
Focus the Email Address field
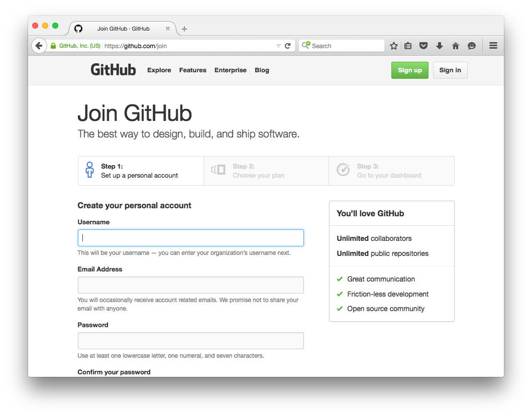[191, 285]
